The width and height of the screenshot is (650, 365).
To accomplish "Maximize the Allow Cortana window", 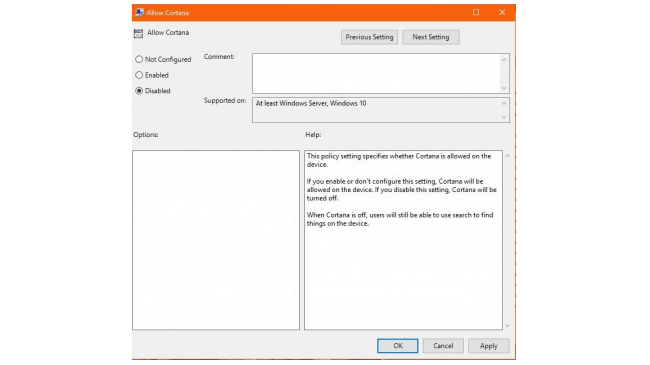I will coord(476,12).
